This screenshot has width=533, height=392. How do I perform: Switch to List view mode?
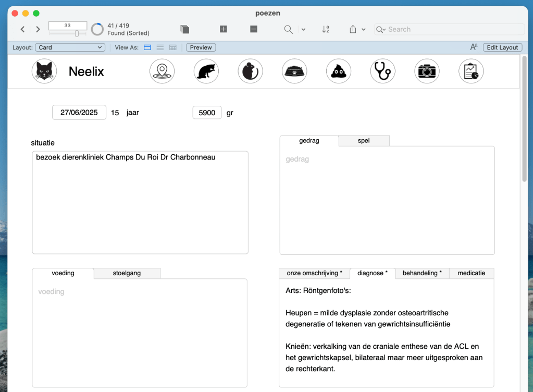[x=160, y=47]
